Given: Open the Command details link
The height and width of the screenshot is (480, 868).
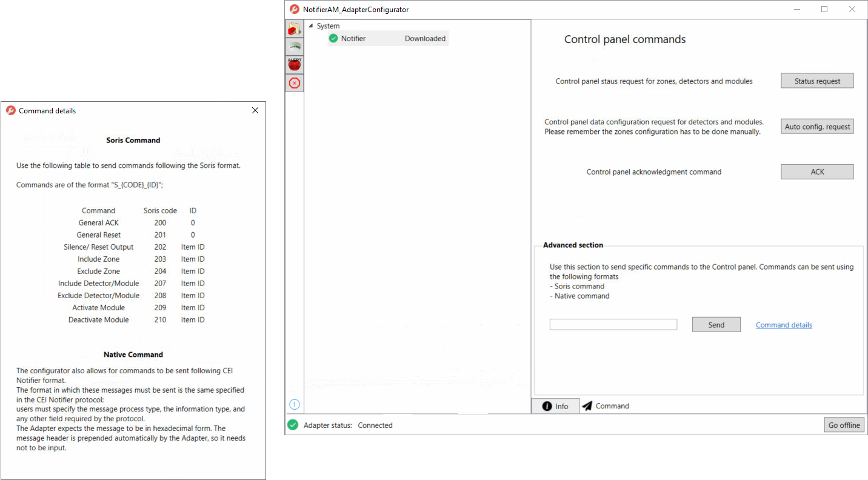Looking at the screenshot, I should tap(784, 325).
